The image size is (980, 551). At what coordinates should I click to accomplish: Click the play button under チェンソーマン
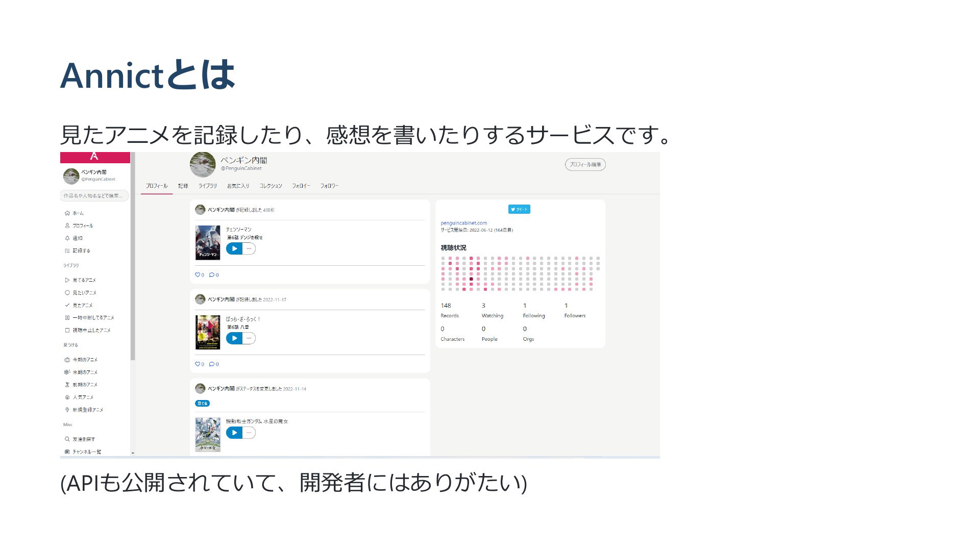coord(234,248)
